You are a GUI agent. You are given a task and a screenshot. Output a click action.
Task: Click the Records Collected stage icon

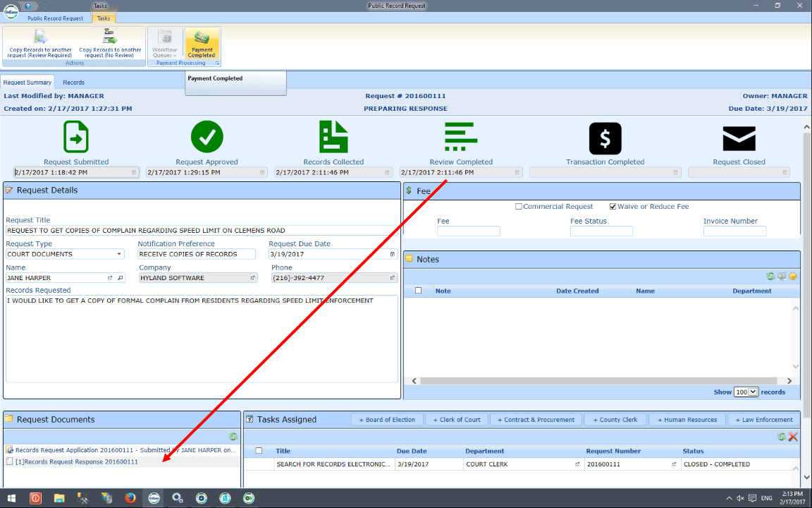[333, 137]
